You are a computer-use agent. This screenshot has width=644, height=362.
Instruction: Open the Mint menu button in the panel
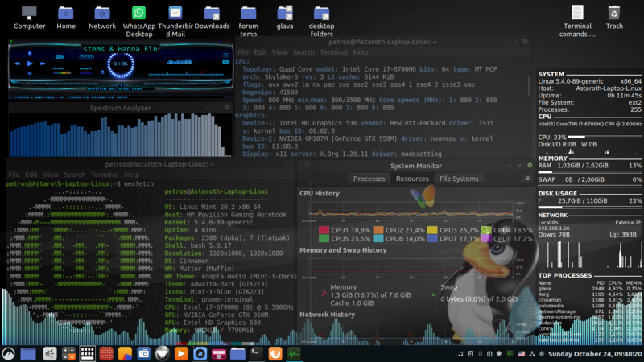(8, 353)
